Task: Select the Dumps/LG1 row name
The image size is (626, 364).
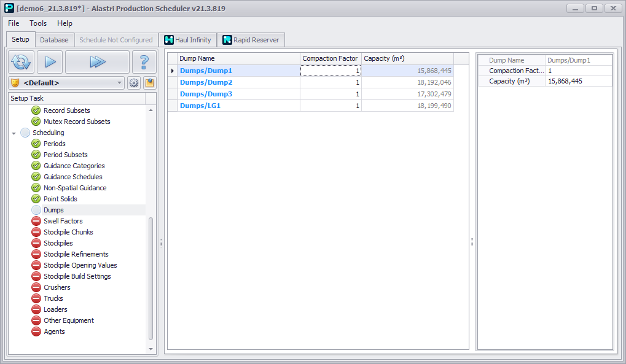Action: (200, 106)
